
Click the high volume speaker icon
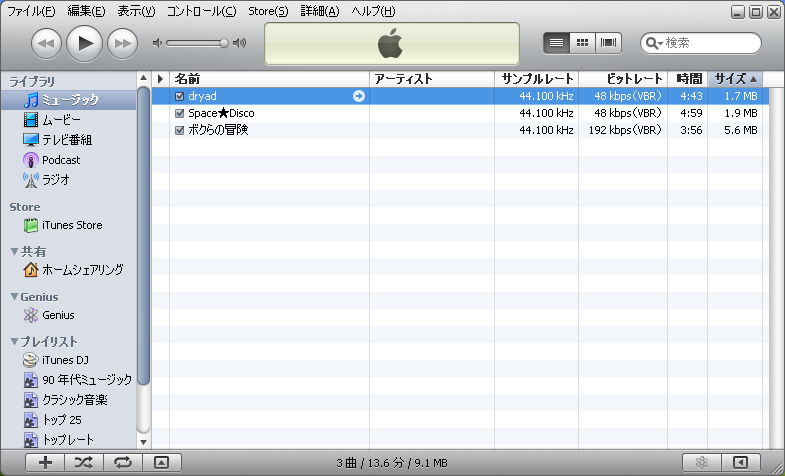[240, 44]
